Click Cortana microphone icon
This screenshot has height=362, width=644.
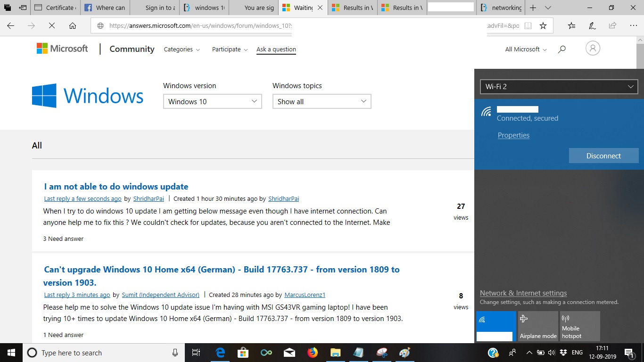point(175,353)
